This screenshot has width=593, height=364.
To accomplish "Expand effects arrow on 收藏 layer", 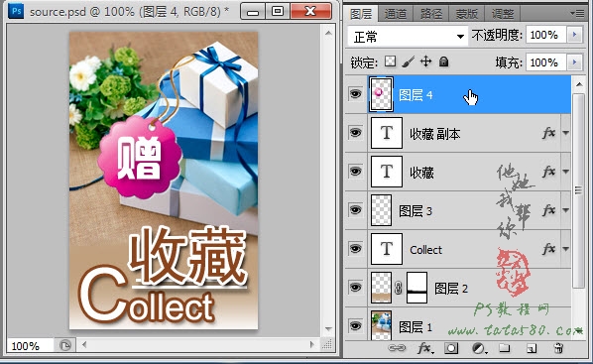I will tap(565, 172).
